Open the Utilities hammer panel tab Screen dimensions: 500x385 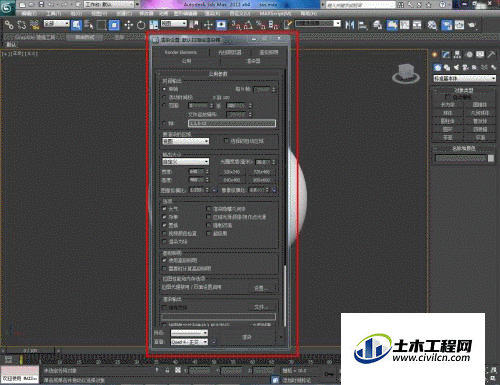pos(491,55)
